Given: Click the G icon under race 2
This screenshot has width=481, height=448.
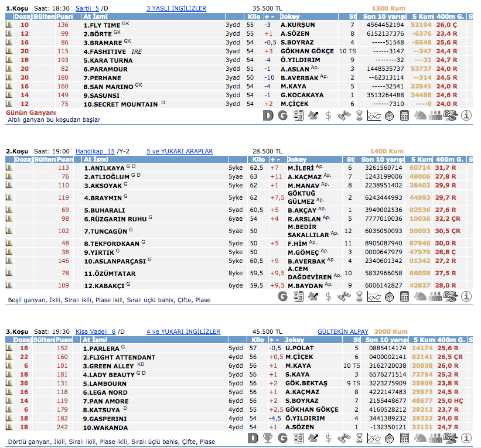Looking at the screenshot, I should coord(283,296).
